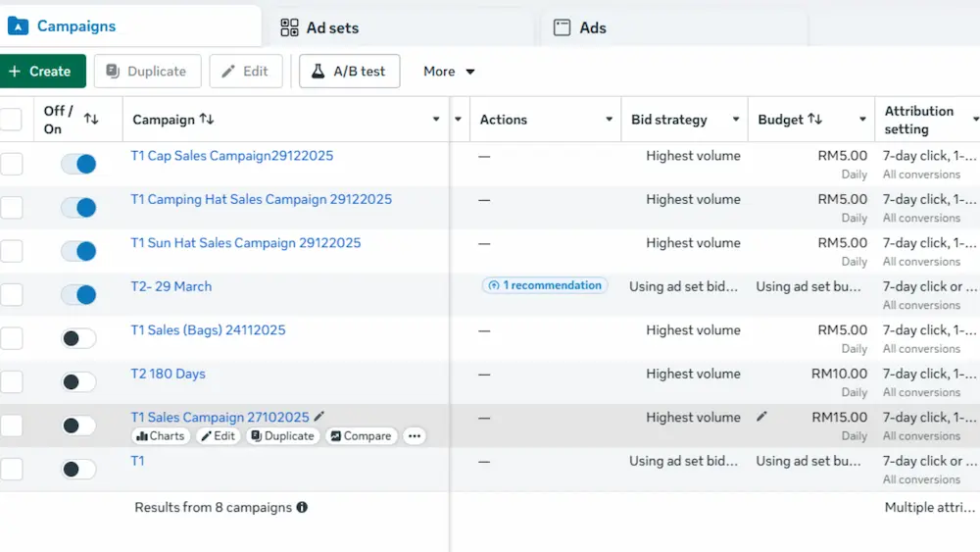Turn off T1 Sun Hat Sales Campaign
The height and width of the screenshot is (552, 980).
pos(78,251)
